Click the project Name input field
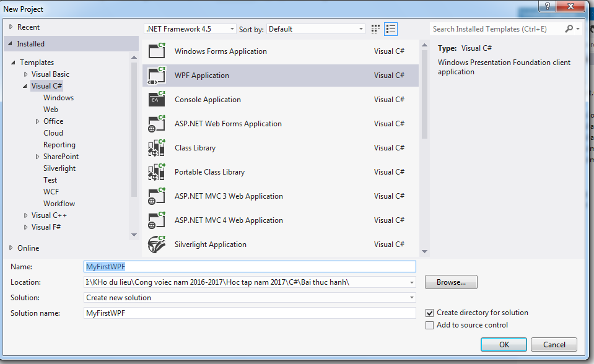This screenshot has width=594, height=364. click(250, 267)
